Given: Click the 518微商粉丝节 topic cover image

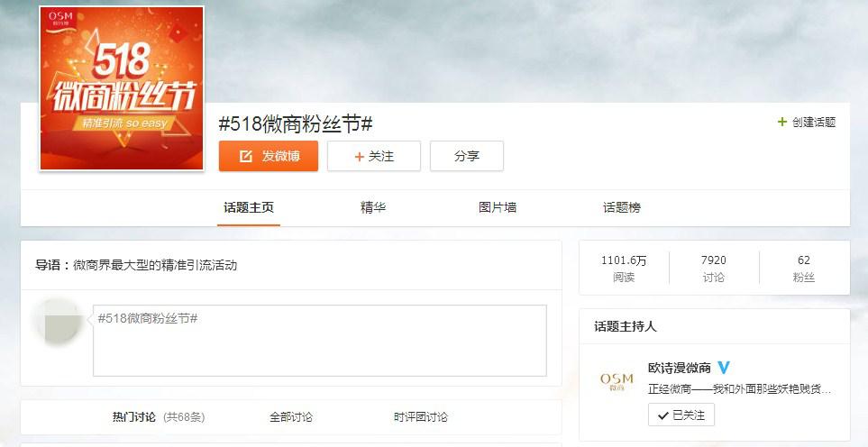Looking at the screenshot, I should pos(122,88).
